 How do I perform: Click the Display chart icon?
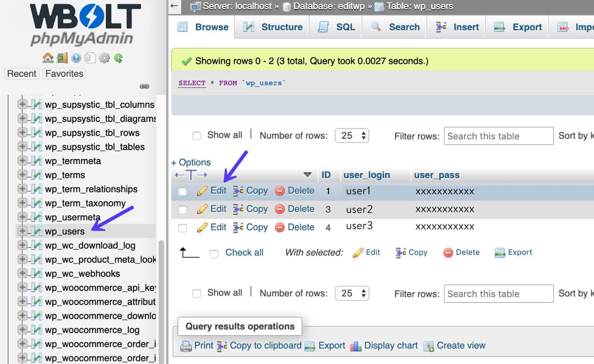pos(356,346)
